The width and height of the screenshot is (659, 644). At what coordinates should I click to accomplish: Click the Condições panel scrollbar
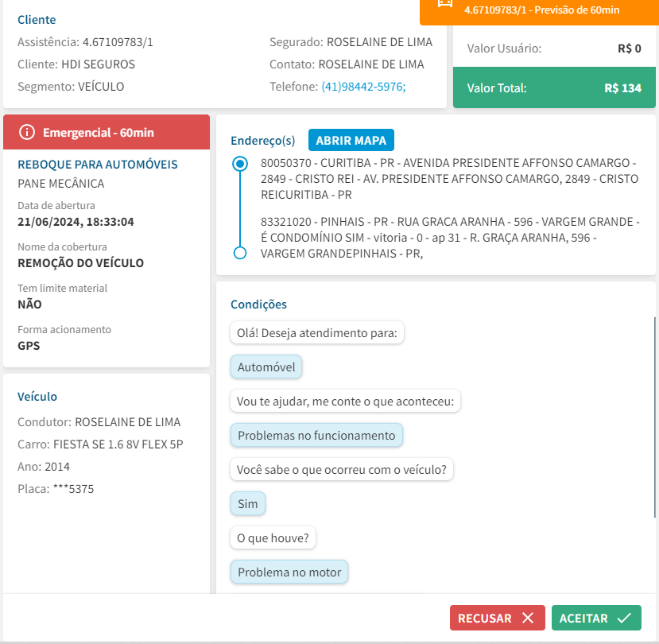coord(654,417)
